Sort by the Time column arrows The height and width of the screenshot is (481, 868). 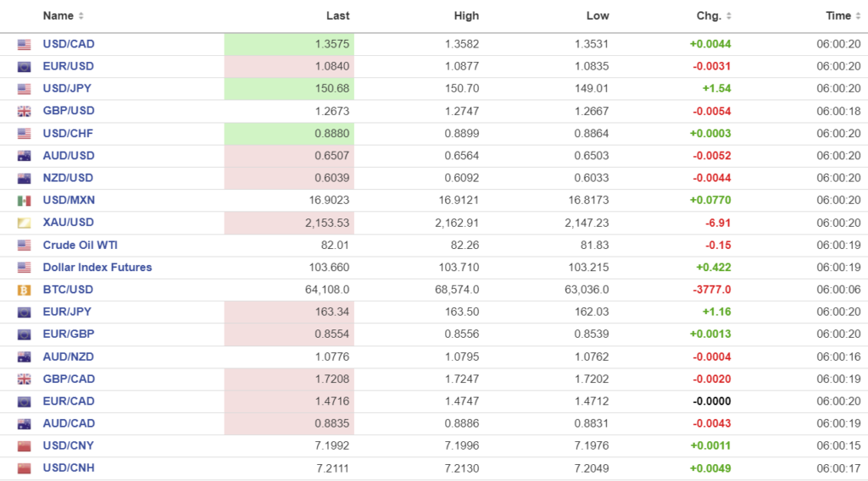click(857, 16)
